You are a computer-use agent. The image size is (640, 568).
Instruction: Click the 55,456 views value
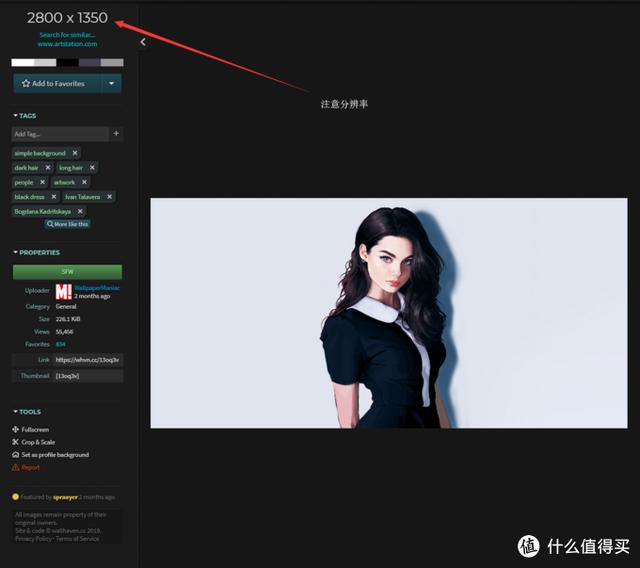64,332
